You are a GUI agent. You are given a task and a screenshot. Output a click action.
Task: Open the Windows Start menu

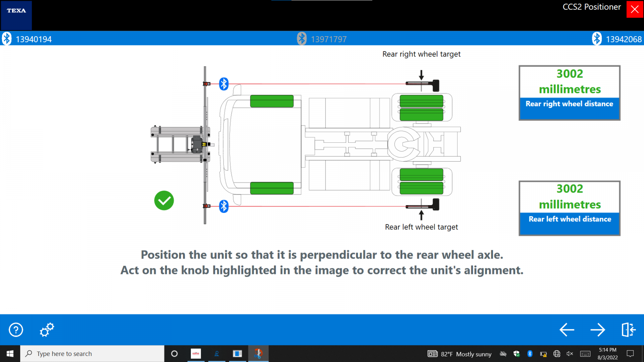click(x=10, y=354)
